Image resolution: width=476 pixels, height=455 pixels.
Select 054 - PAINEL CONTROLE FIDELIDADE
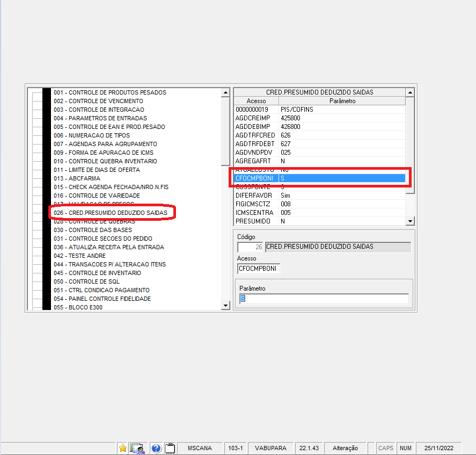tap(102, 299)
